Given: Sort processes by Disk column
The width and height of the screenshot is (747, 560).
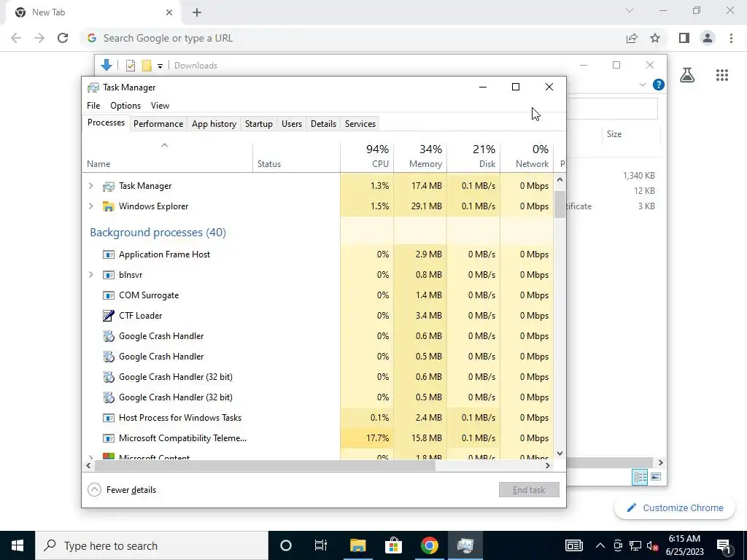Looking at the screenshot, I should (474, 156).
